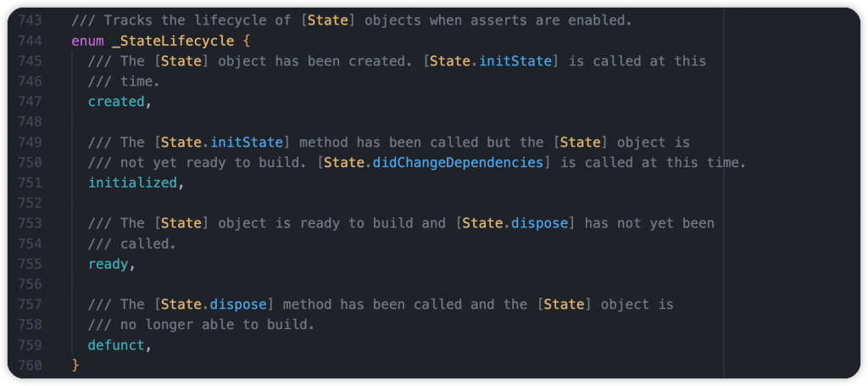The height and width of the screenshot is (386, 868).
Task: Open the State.initState reference on line 745
Action: (491, 61)
